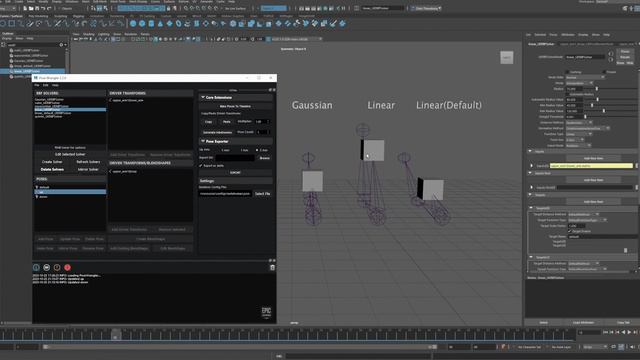640x360 pixels.
Task: Create a NURBS square from the shelf
Action: pyautogui.click(x=11, y=24)
